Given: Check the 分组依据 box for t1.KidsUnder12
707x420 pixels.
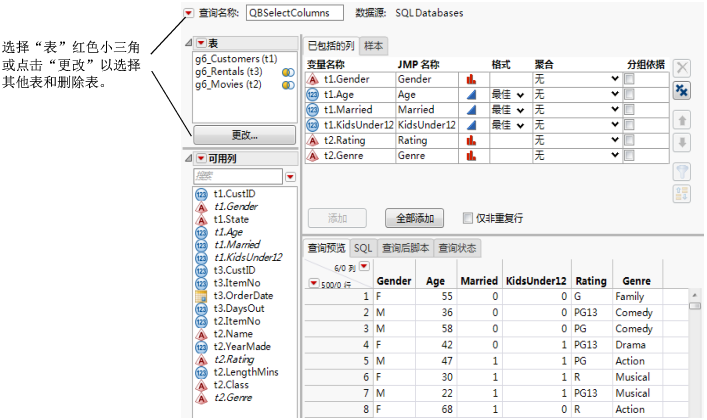Looking at the screenshot, I should pyautogui.click(x=629, y=125).
